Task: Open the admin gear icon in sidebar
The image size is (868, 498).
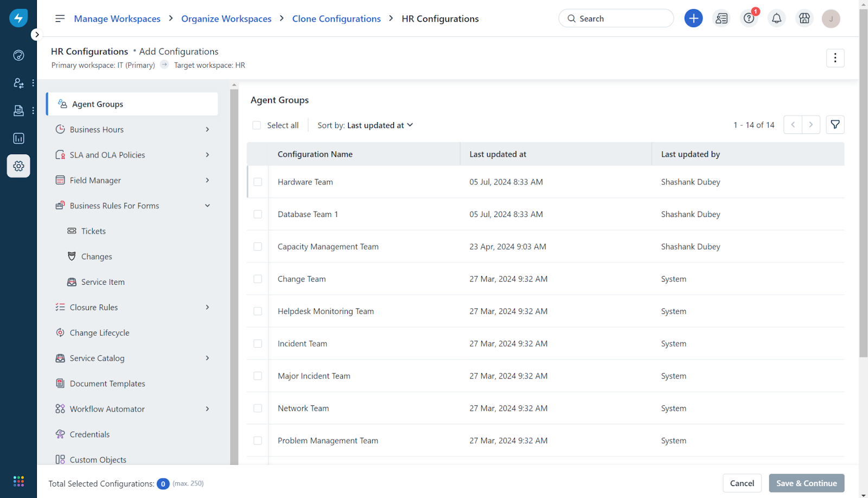Action: 18,166
